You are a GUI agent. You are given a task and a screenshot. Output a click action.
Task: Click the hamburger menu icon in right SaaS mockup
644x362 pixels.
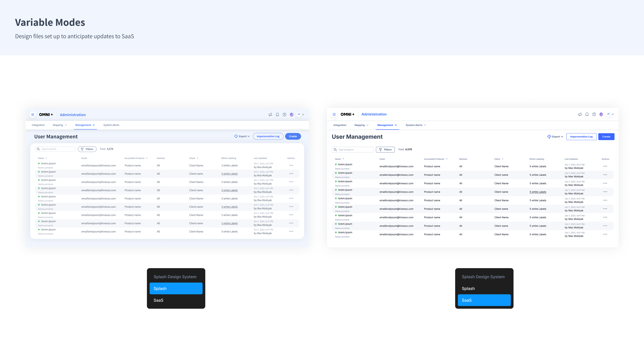(x=334, y=114)
